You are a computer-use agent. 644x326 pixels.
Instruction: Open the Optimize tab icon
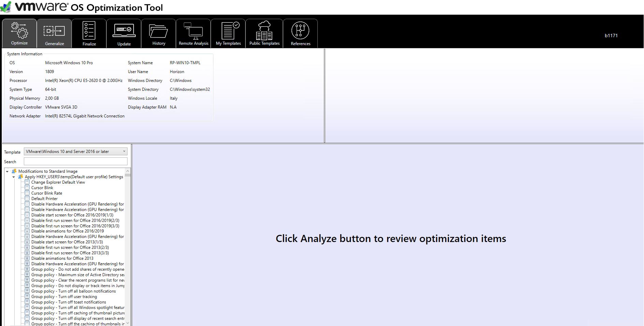pos(19,31)
